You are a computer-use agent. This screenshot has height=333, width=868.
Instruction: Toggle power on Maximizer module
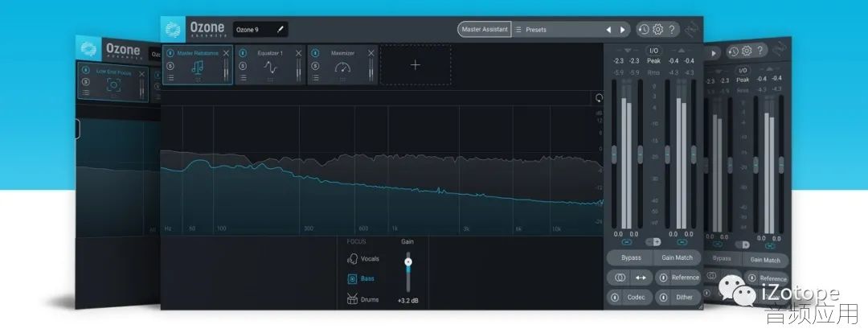click(x=316, y=53)
